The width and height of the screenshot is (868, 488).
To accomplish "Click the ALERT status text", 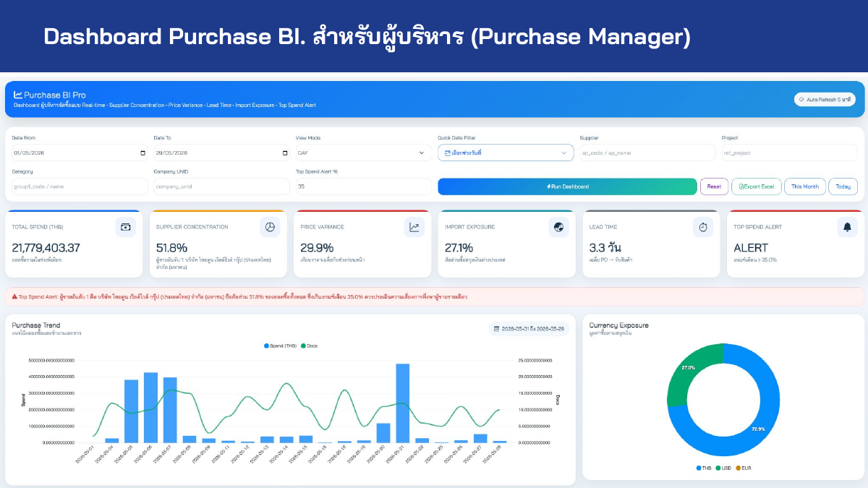I will point(751,248).
